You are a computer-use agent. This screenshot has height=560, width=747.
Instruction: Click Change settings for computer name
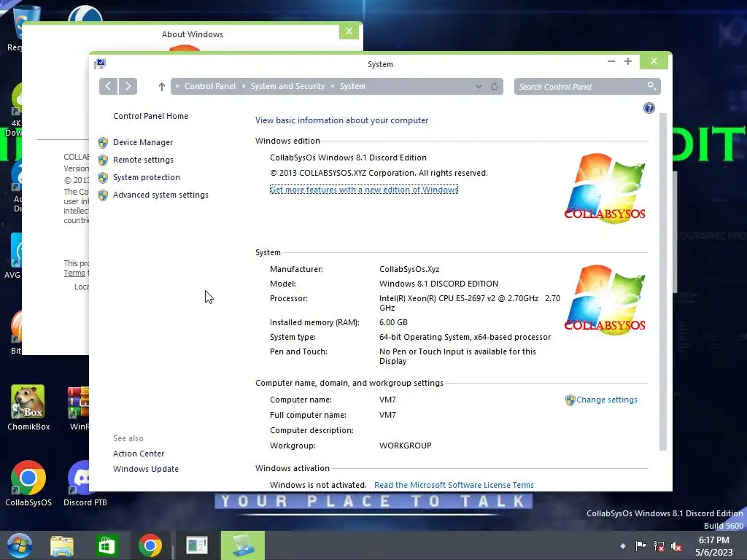click(x=606, y=400)
